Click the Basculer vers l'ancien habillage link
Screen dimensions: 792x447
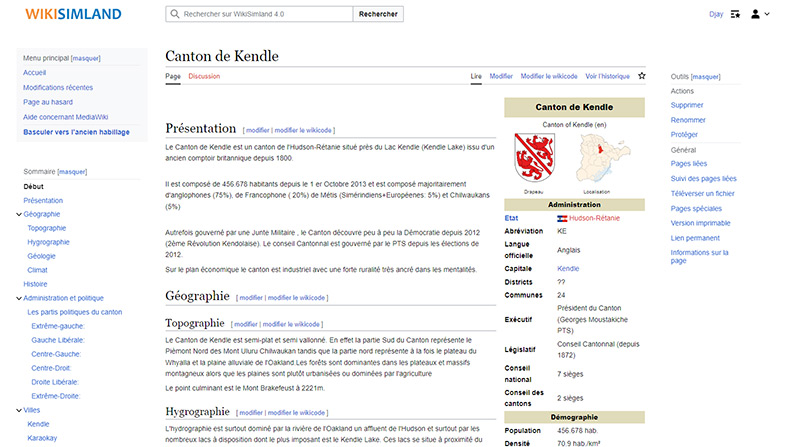(76, 132)
